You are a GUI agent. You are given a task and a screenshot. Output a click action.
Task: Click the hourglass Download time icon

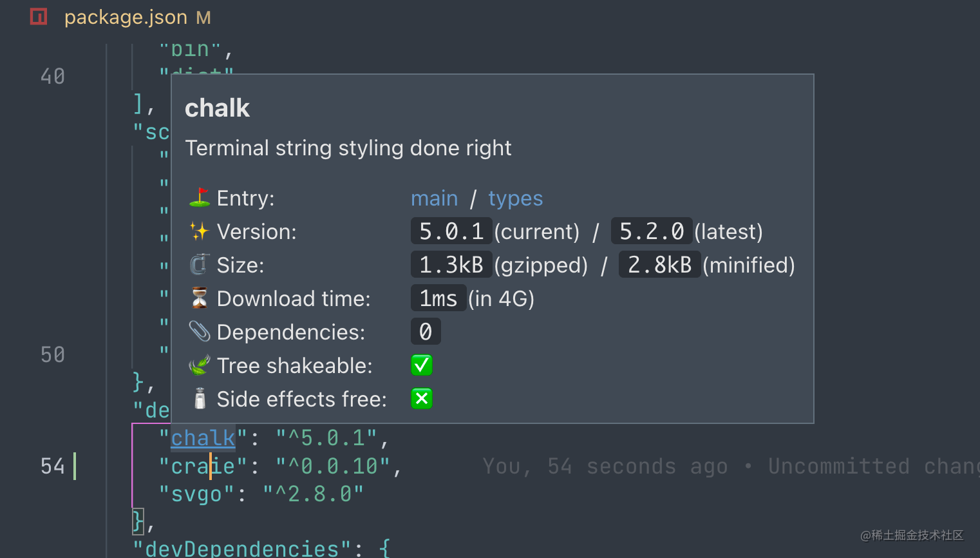click(198, 298)
